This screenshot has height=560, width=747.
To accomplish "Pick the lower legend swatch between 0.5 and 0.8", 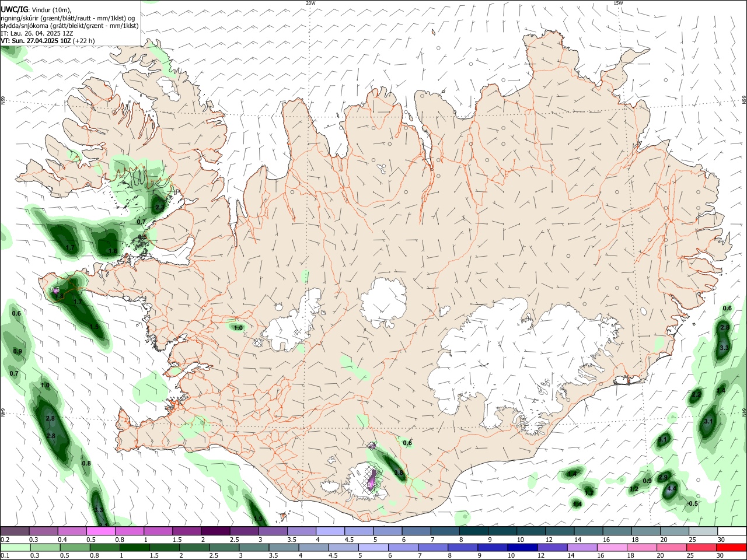I will tap(75, 548).
